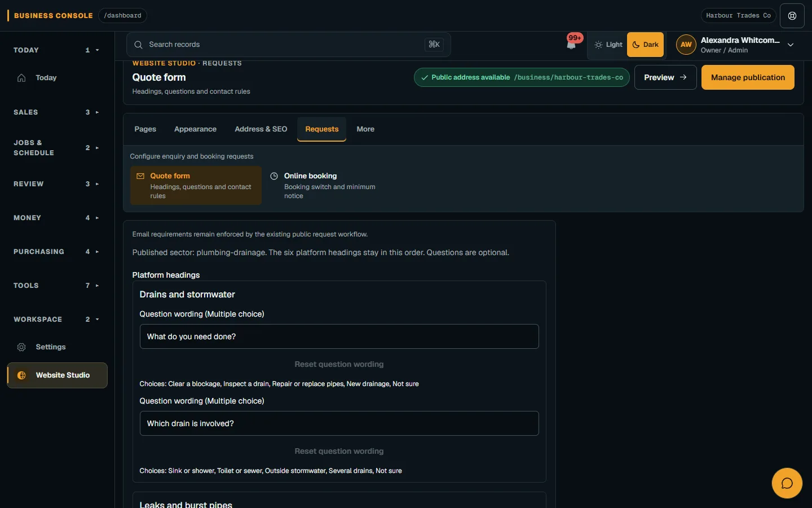Expand the PURCHASING sidebar section
Screen dimensions: 812x508
tap(56, 252)
